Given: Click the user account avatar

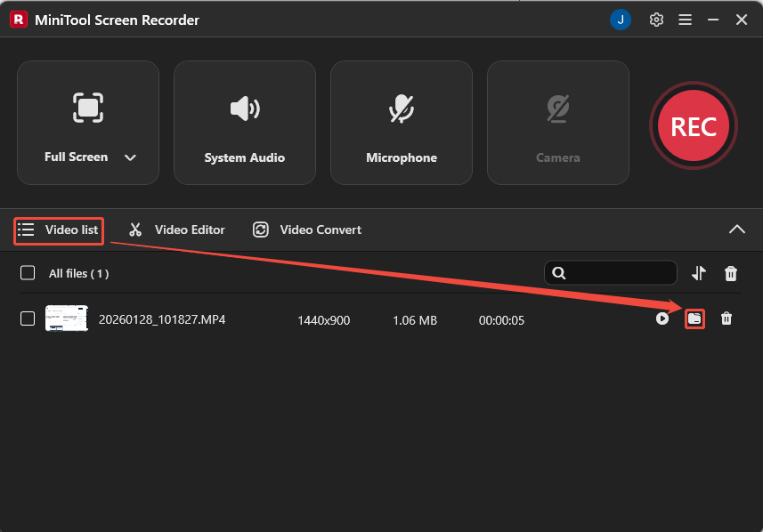Looking at the screenshot, I should tap(621, 19).
